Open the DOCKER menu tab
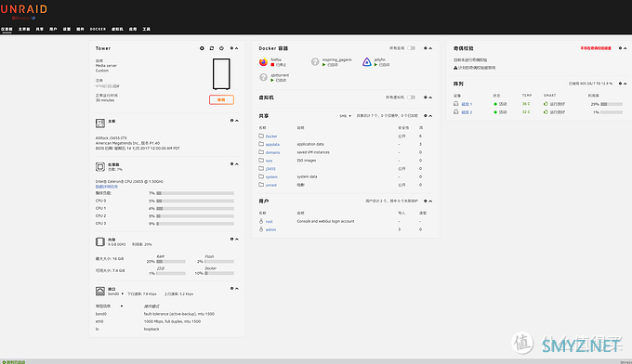Image resolution: width=632 pixels, height=364 pixels. tap(98, 29)
